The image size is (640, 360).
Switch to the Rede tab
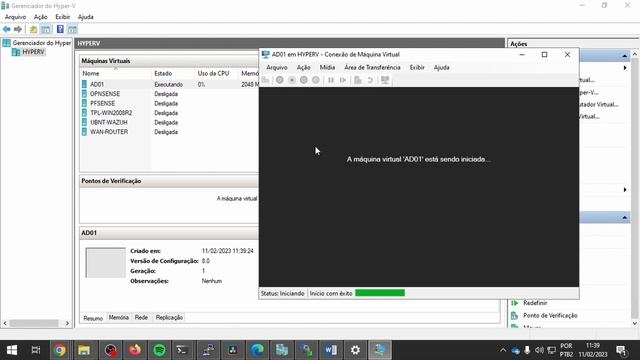(141, 318)
